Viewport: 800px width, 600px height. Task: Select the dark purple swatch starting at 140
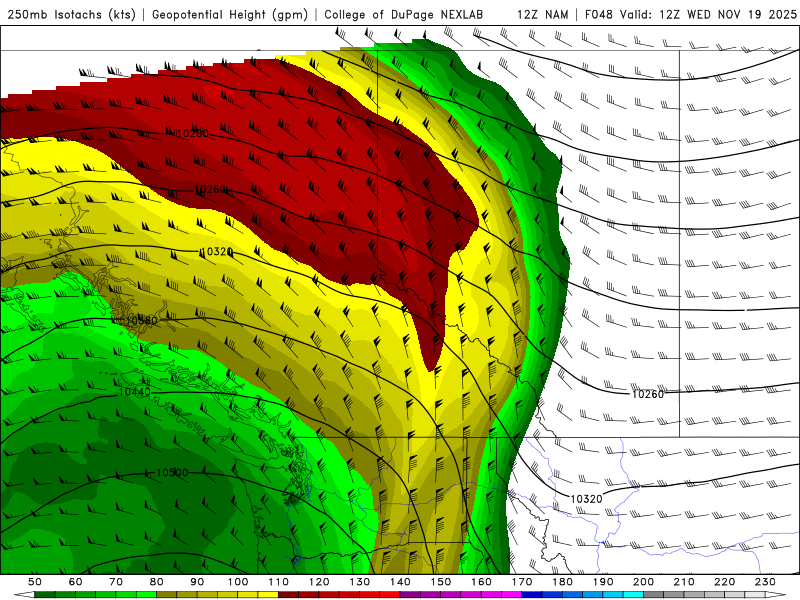pyautogui.click(x=411, y=595)
